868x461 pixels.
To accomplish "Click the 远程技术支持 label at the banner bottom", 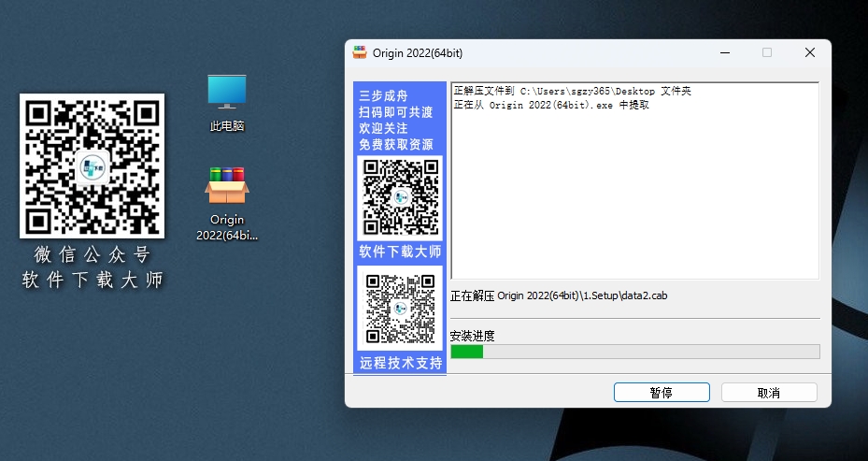I will pyautogui.click(x=400, y=364).
